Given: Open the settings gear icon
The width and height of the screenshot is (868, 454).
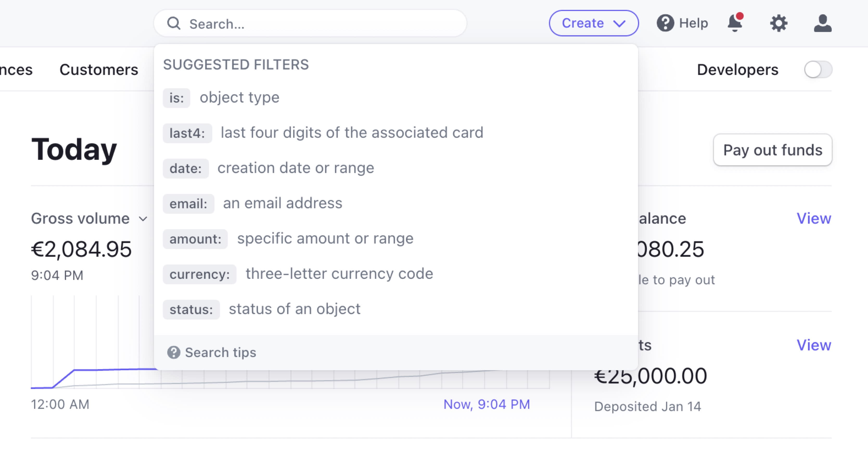Looking at the screenshot, I should pos(779,23).
